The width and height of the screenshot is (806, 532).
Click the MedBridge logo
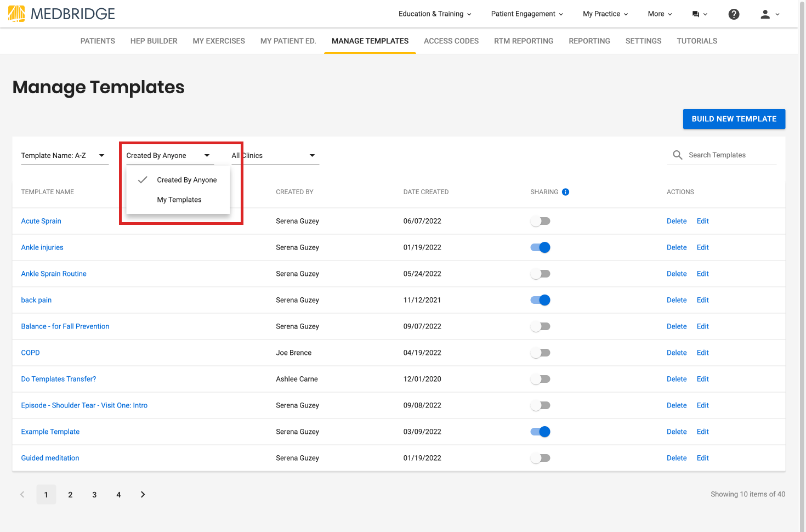click(x=61, y=14)
